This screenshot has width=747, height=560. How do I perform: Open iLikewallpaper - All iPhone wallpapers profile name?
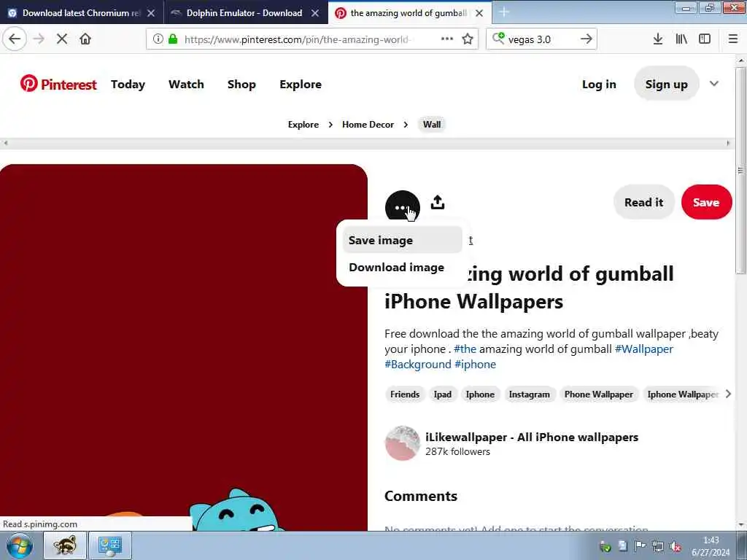532,437
